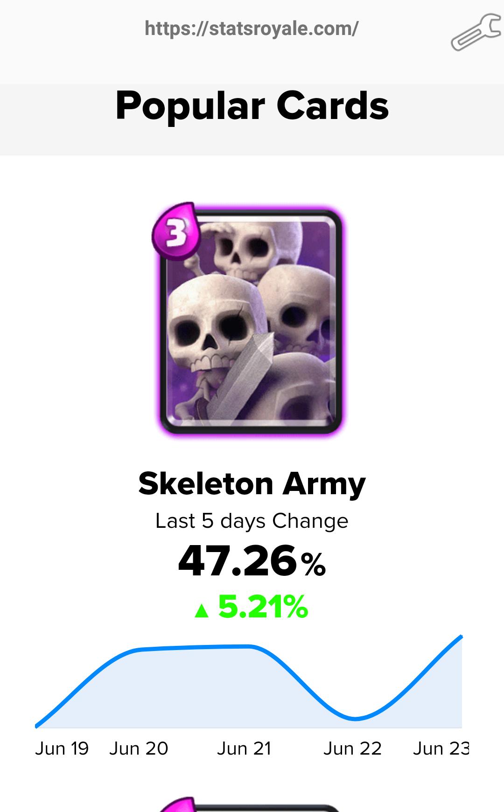The width and height of the screenshot is (504, 812).
Task: Click the Last 5 days Change text
Action: [x=252, y=521]
